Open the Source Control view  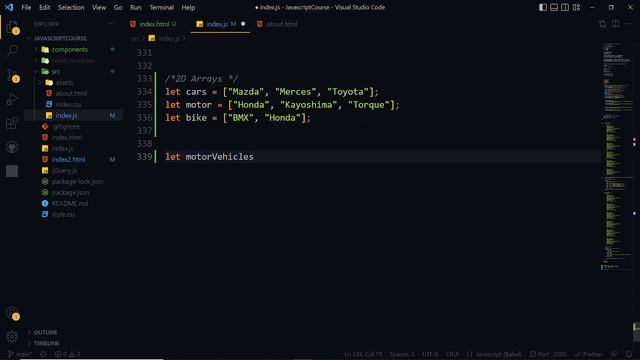coord(12,75)
